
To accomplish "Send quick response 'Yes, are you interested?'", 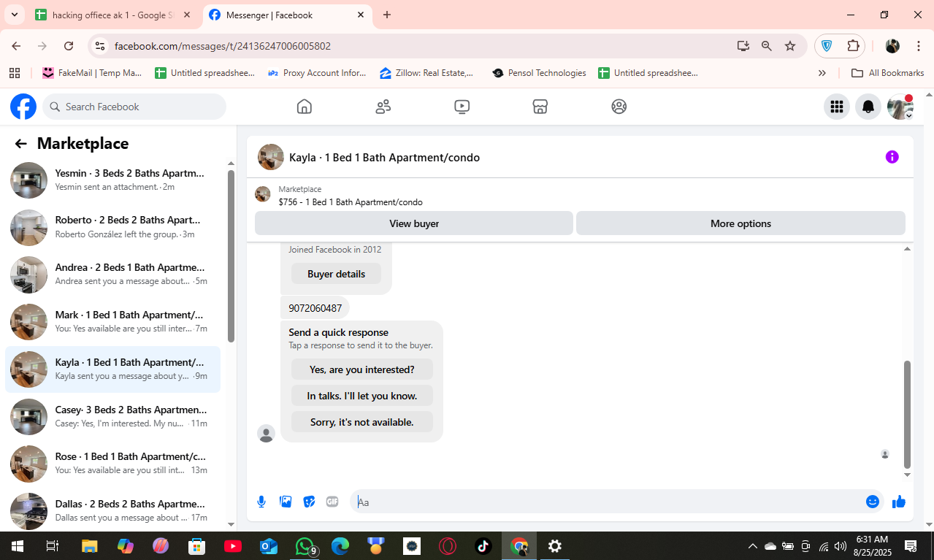I will point(362,369).
